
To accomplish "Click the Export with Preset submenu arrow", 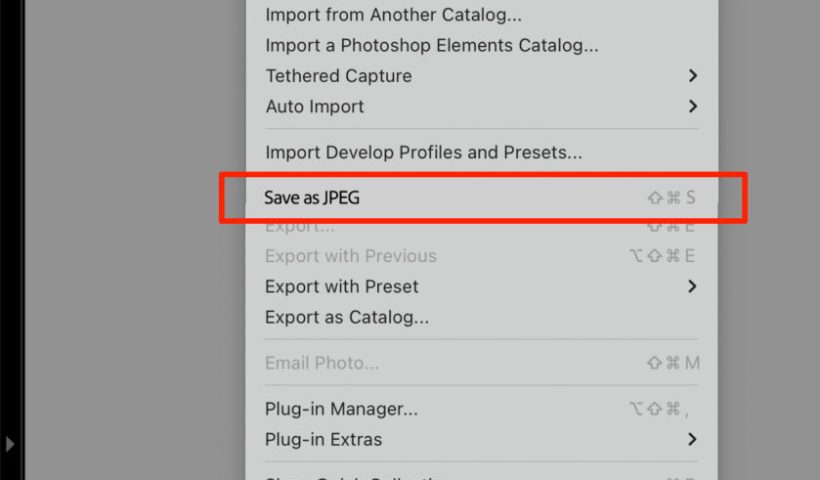I will pos(693,287).
